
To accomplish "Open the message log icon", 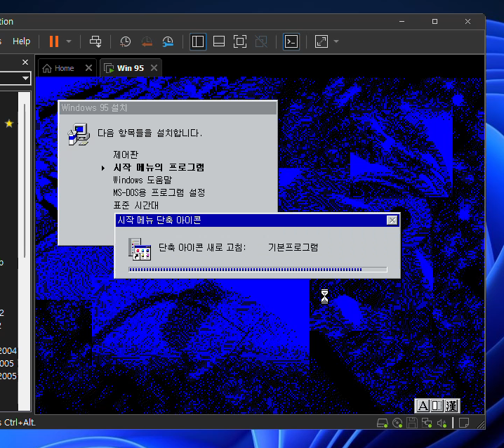I will (x=464, y=423).
